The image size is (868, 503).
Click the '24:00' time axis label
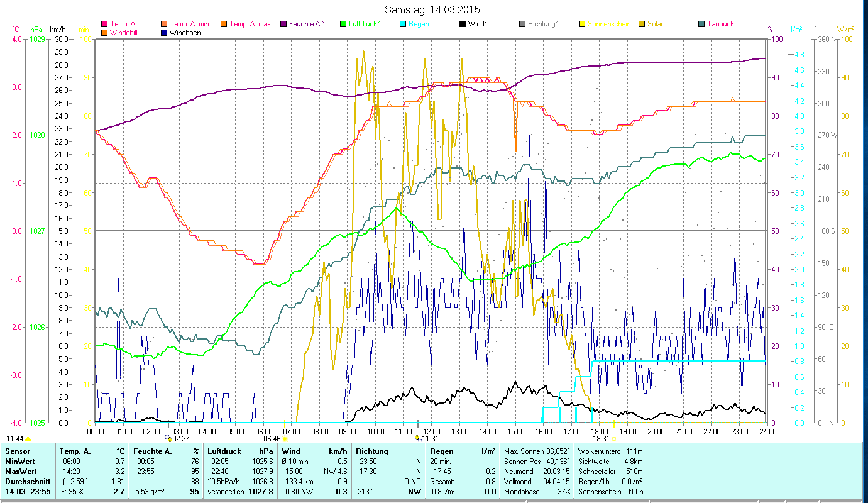[767, 431]
